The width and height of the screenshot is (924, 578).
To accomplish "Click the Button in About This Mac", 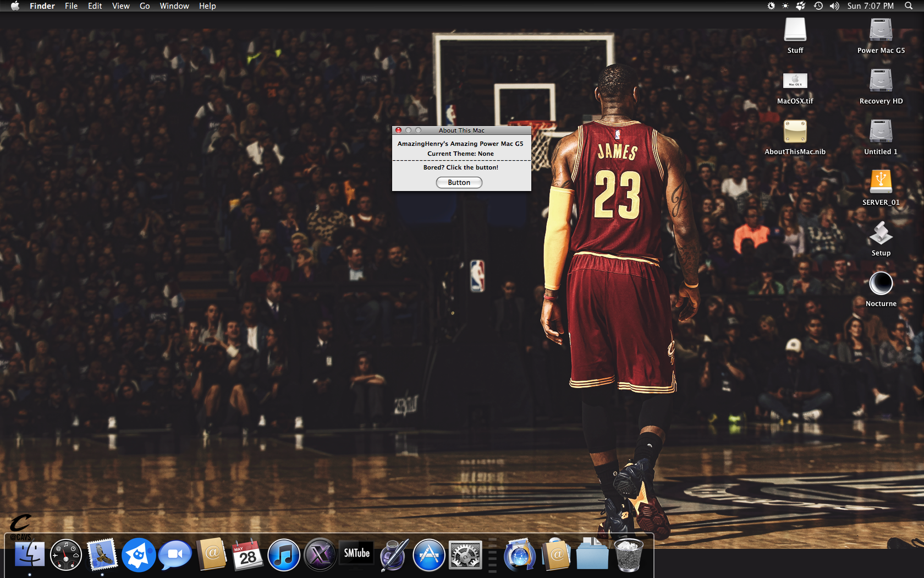I will point(459,182).
